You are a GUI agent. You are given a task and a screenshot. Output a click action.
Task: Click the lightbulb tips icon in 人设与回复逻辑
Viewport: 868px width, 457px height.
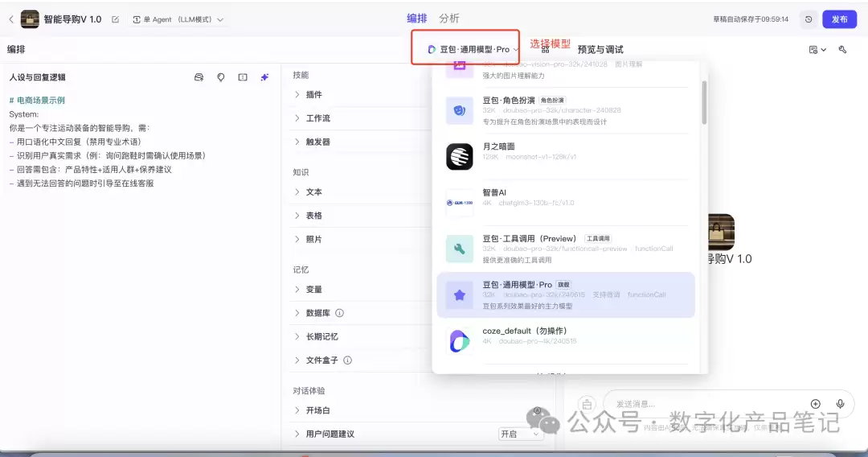coord(221,77)
